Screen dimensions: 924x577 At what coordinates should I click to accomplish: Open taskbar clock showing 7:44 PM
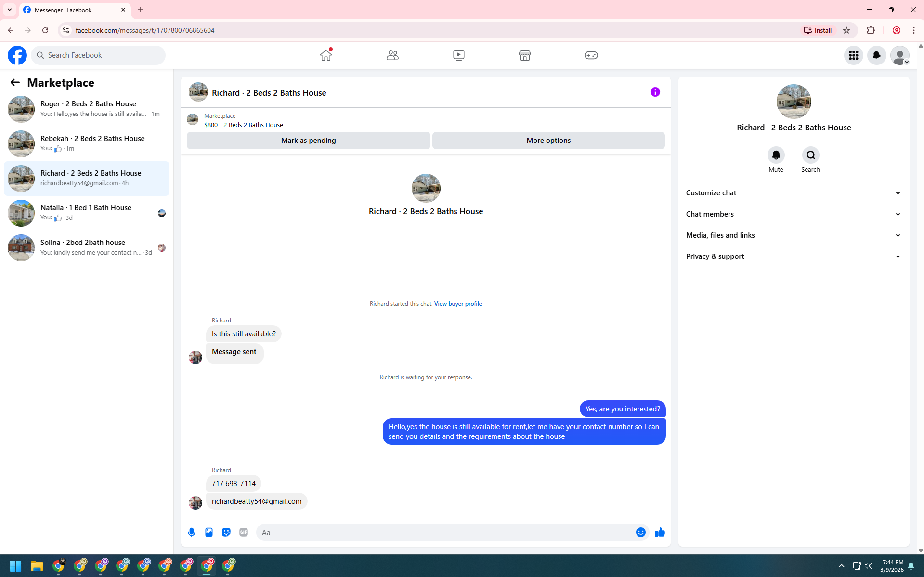[892, 566]
